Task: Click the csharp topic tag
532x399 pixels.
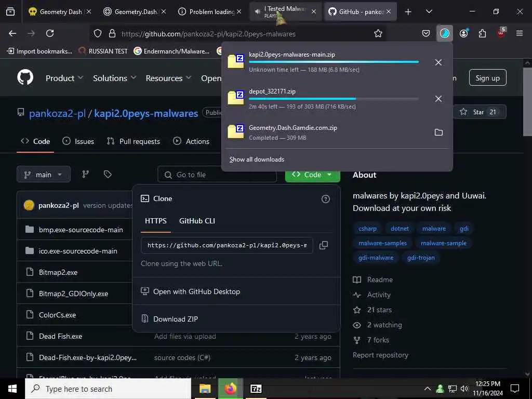Action: [367, 229]
